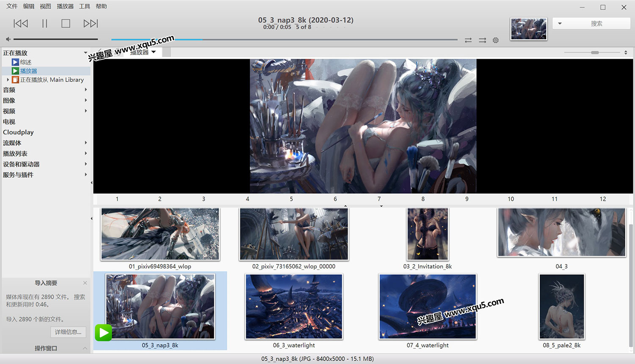This screenshot has height=364, width=635.
Task: Click the stepper arrows beside the size slider
Action: [x=626, y=52]
